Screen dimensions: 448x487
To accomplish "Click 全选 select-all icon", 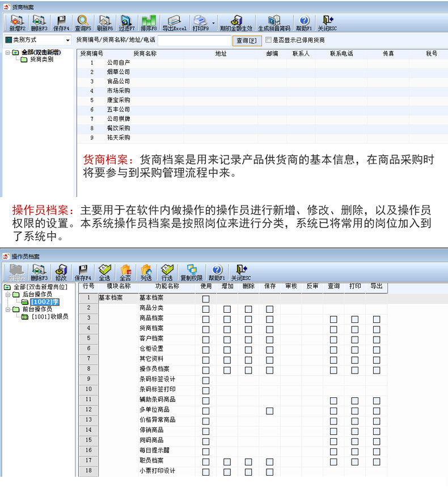I will 104,272.
